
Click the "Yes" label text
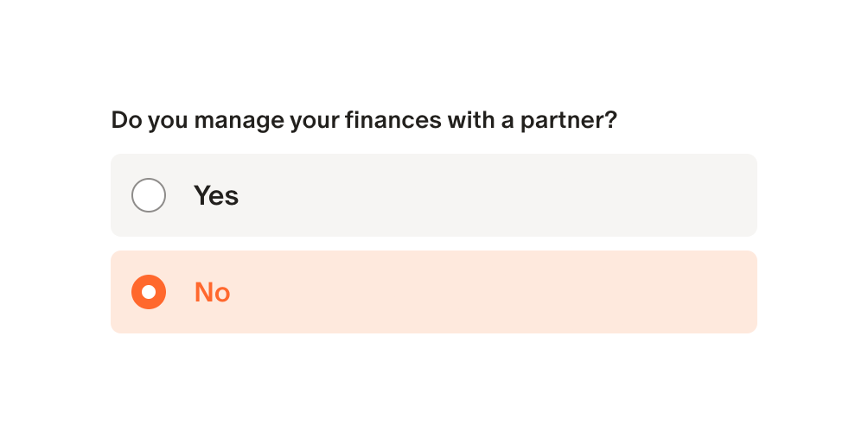coord(216,195)
